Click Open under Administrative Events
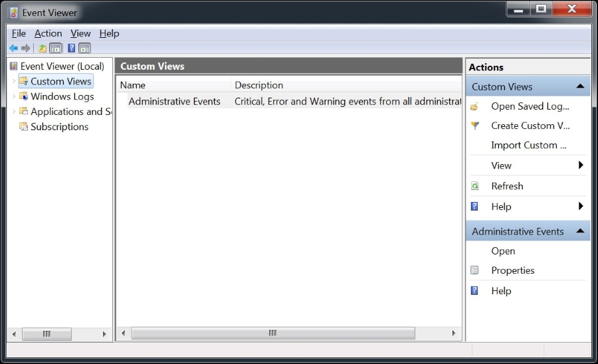Screen dimensions: 598x364 click(x=503, y=251)
